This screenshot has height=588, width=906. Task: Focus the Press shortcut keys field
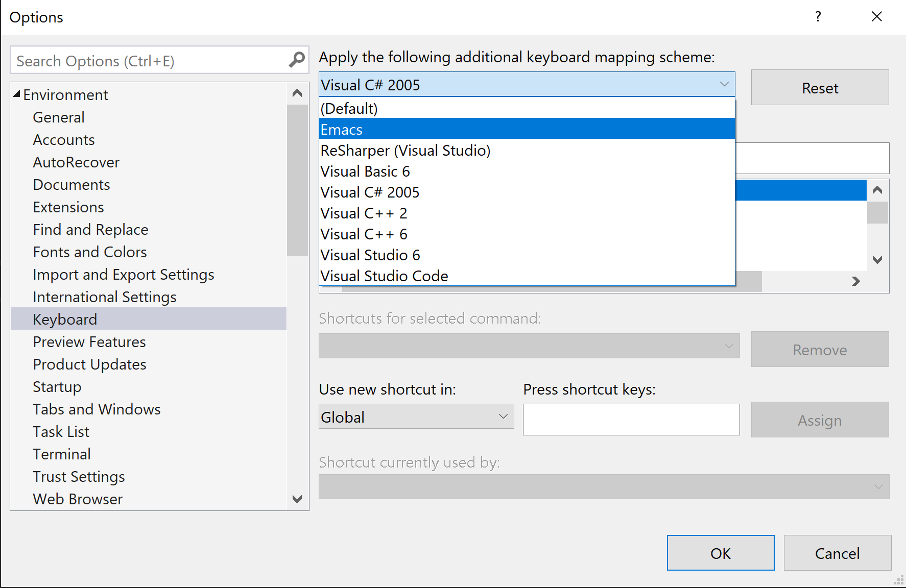pyautogui.click(x=631, y=420)
